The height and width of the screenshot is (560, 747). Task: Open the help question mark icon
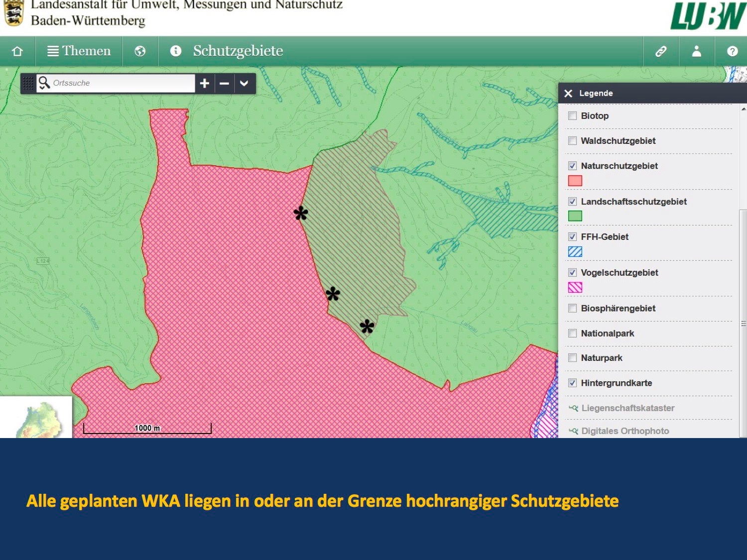[732, 51]
